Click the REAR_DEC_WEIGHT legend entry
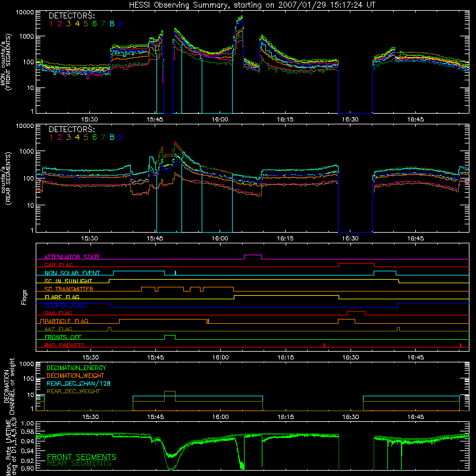This screenshot has height=476, width=476. 73,392
